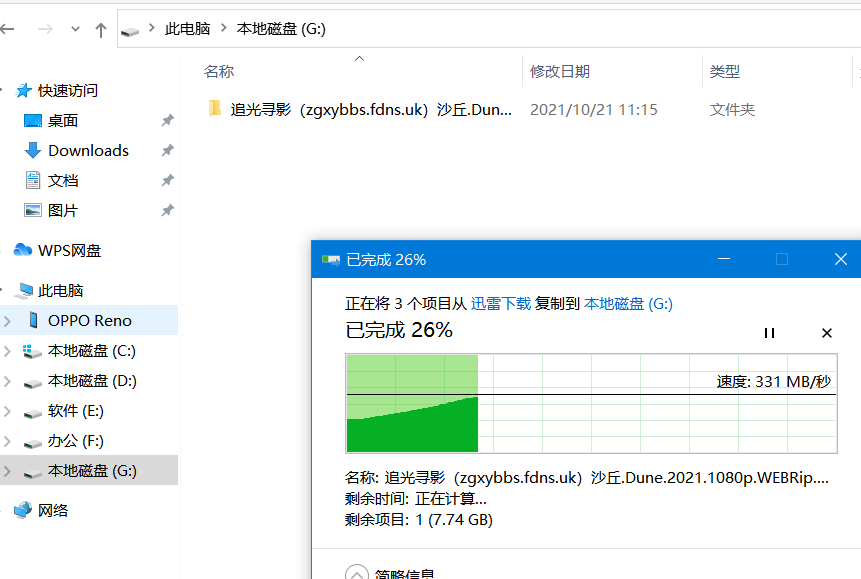Expand the OPPO Reno tree node
Image resolution: width=861 pixels, height=579 pixels.
click(7, 321)
